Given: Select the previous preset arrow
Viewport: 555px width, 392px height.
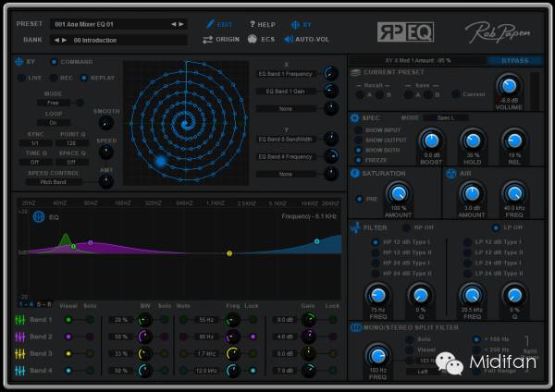Looking at the screenshot, I should (x=174, y=24).
